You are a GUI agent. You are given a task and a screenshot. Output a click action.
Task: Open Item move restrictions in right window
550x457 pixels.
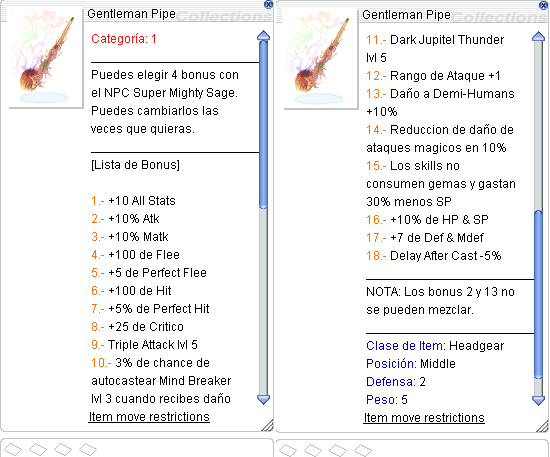(x=424, y=418)
